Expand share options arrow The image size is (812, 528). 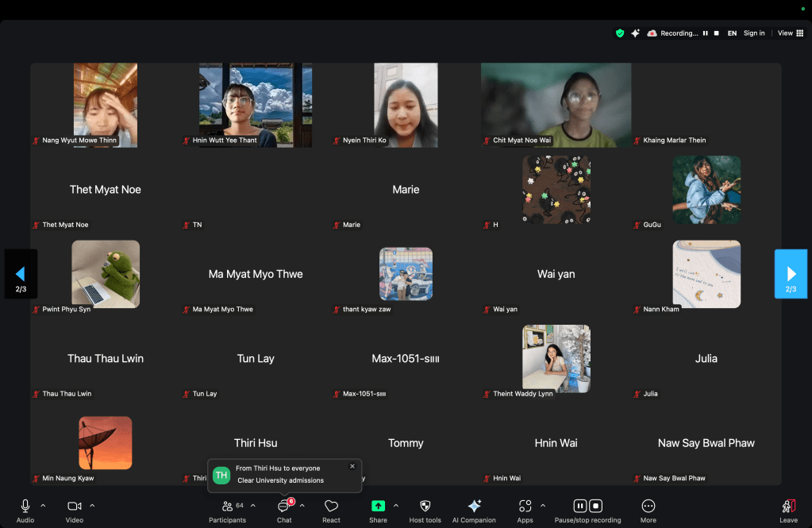(396, 505)
